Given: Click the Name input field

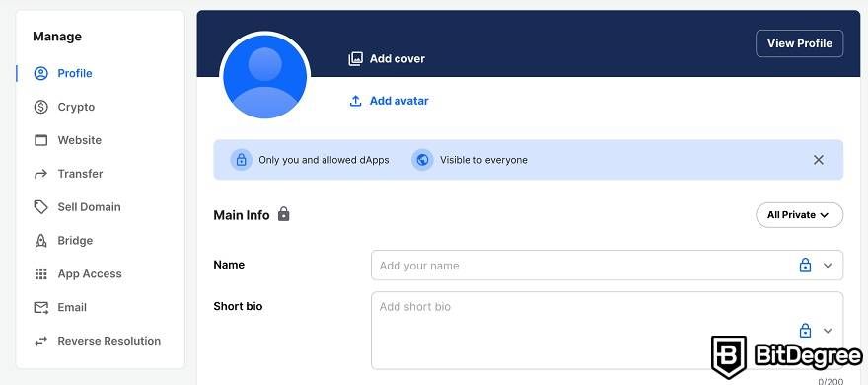Looking at the screenshot, I should 607,266.
